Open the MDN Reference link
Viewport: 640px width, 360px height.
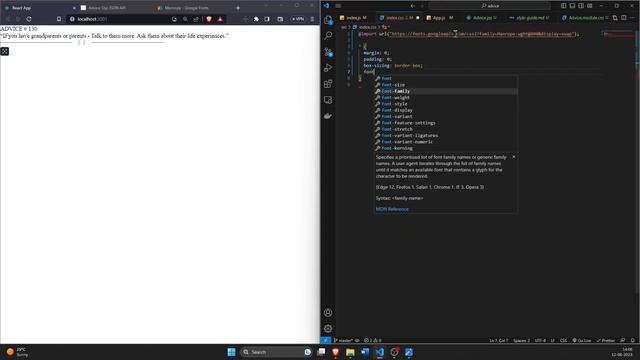coord(392,209)
